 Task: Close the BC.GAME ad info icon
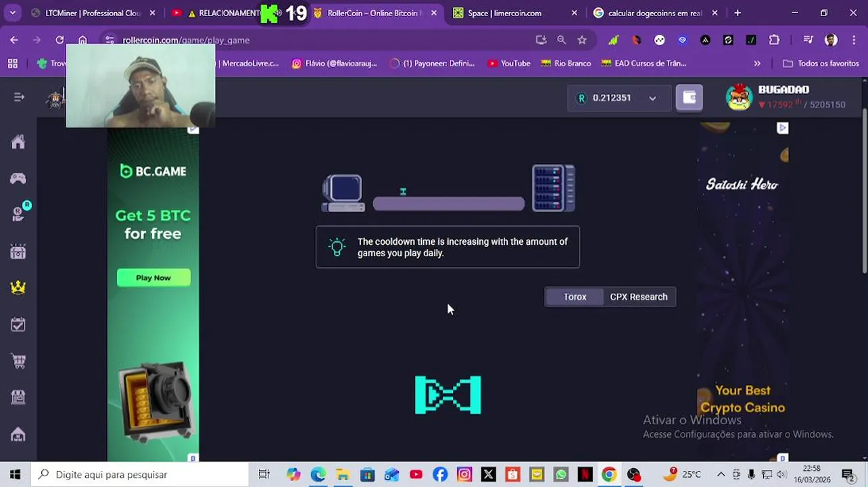[x=193, y=129]
